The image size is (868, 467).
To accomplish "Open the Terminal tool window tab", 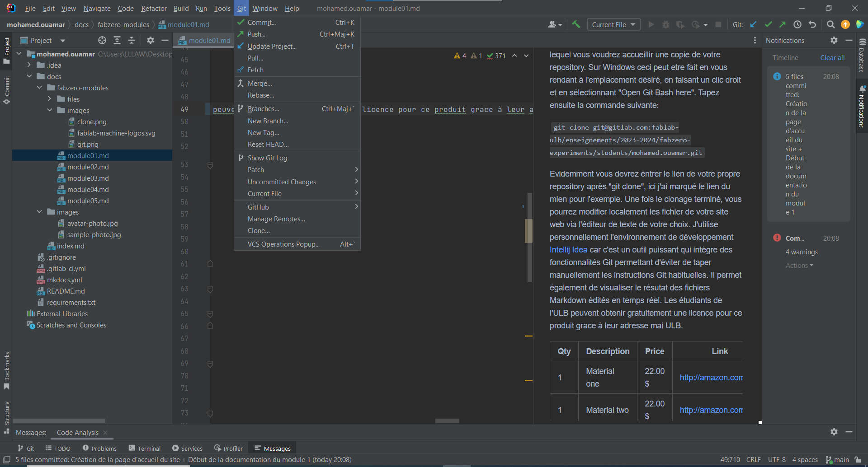I will 145,448.
